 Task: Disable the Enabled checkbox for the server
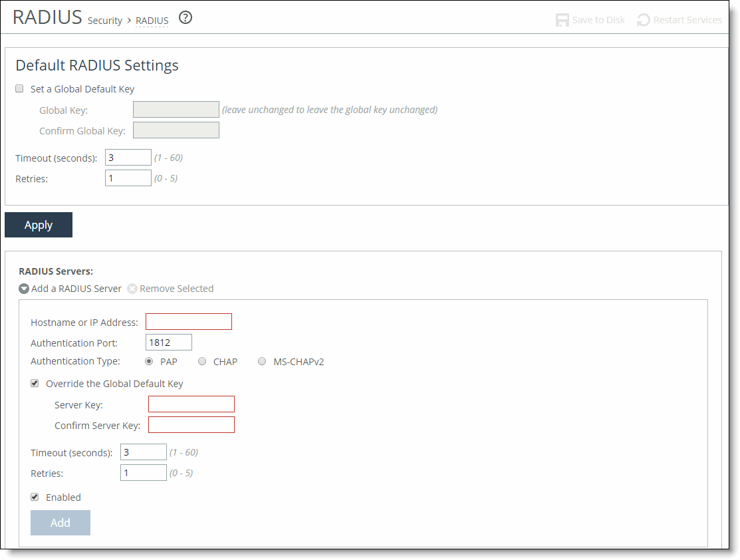click(x=35, y=497)
